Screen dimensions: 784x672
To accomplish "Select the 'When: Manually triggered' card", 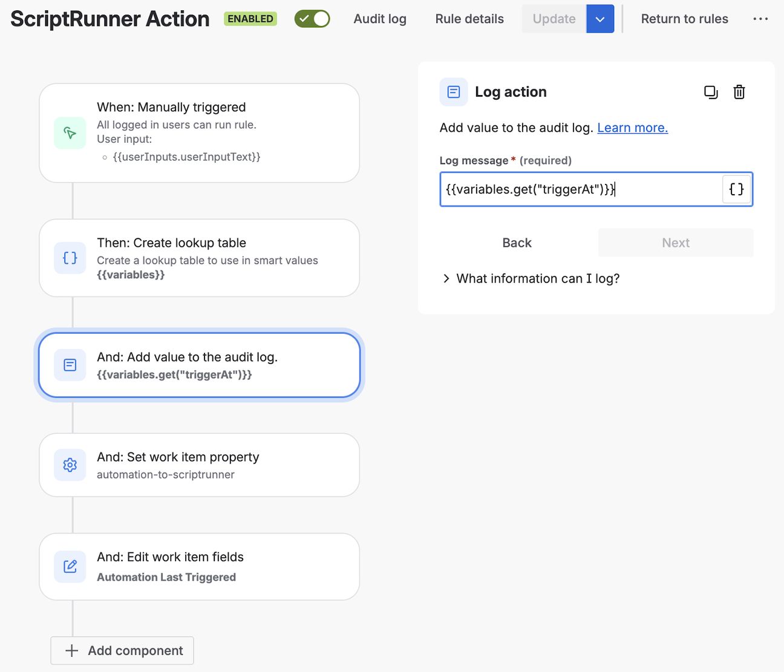I will coord(200,133).
